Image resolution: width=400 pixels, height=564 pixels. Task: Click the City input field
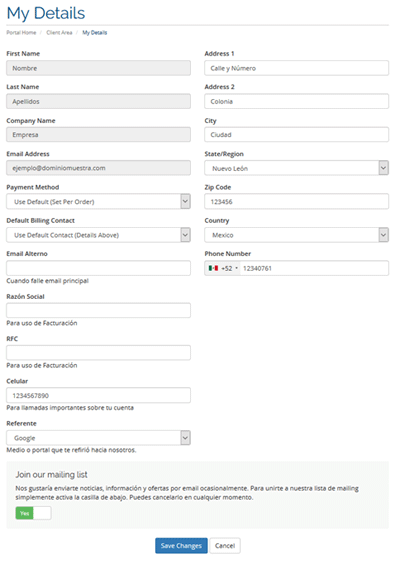[x=296, y=135]
